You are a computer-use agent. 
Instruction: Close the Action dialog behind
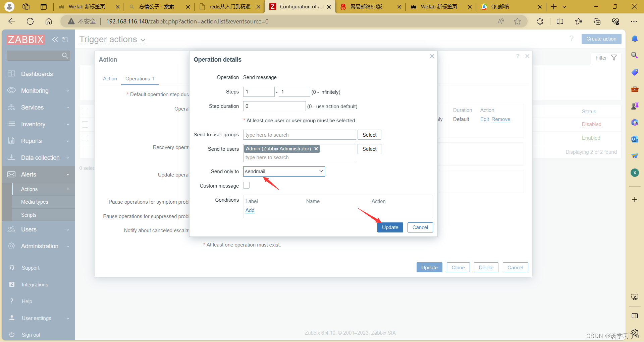527,56
